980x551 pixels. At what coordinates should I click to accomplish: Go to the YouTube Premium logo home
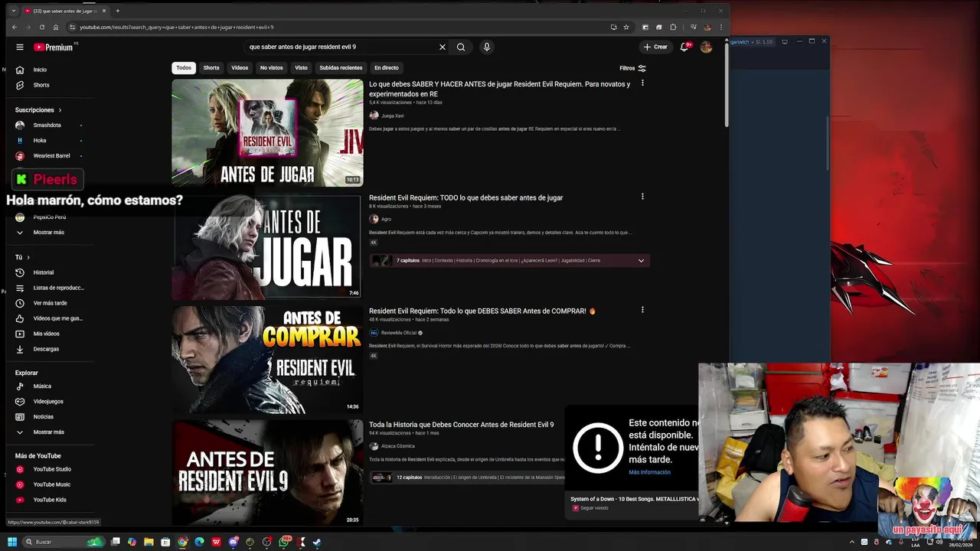[54, 47]
